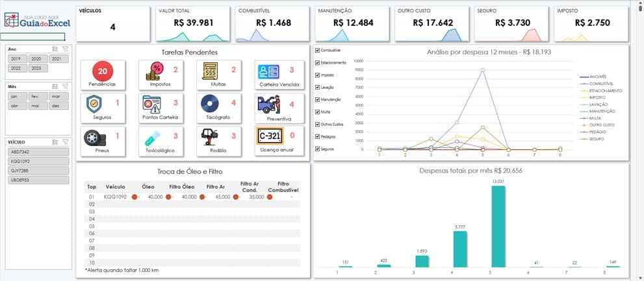Open the Rodízio car lift icon

[210, 137]
